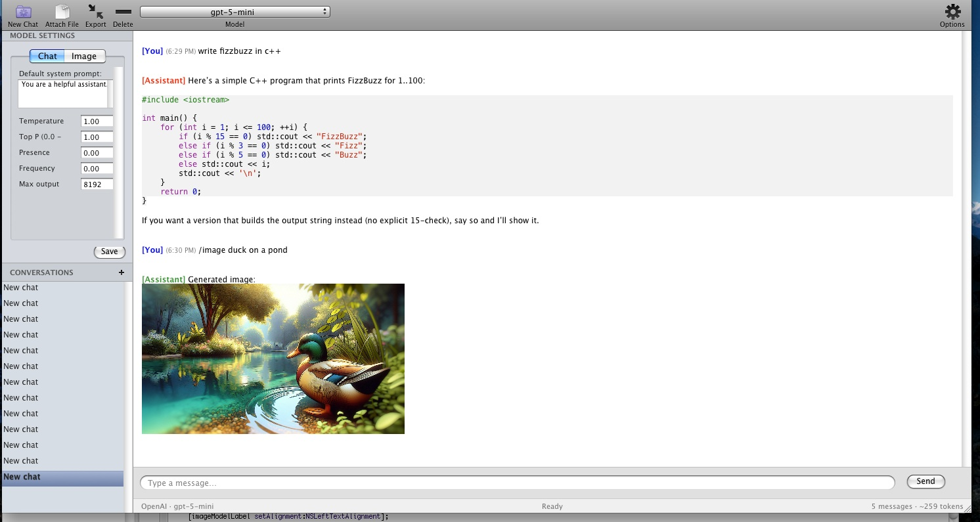Switch to the Chat settings tab
Viewport: 980px width, 522px height.
[47, 56]
